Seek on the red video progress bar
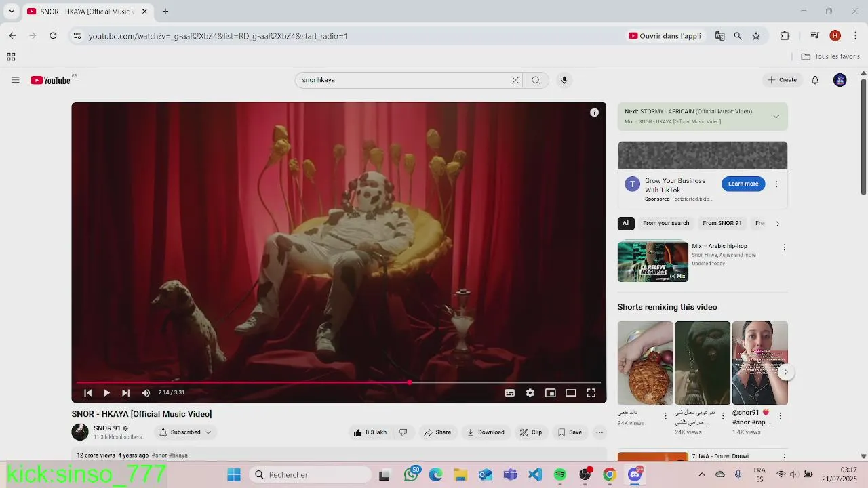The width and height of the screenshot is (868, 488). tap(339, 382)
